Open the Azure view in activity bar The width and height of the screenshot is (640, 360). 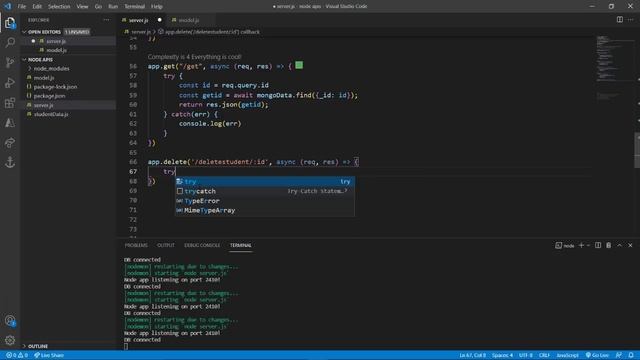[x=10, y=122]
